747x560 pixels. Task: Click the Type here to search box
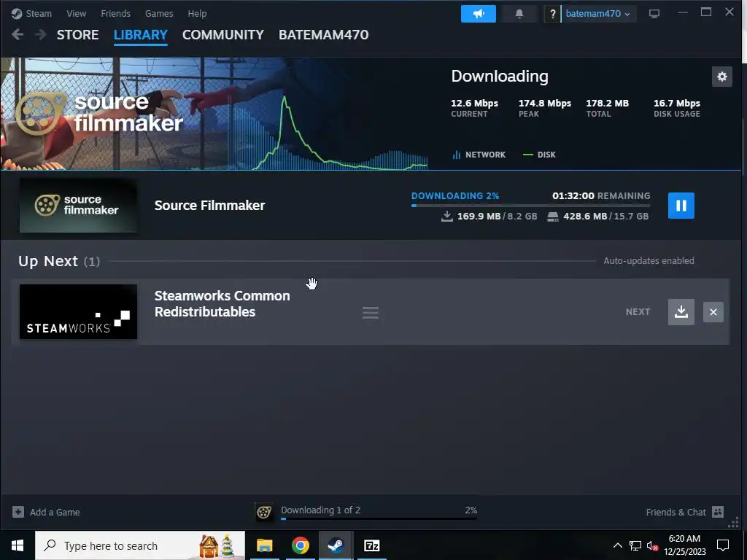click(140, 545)
